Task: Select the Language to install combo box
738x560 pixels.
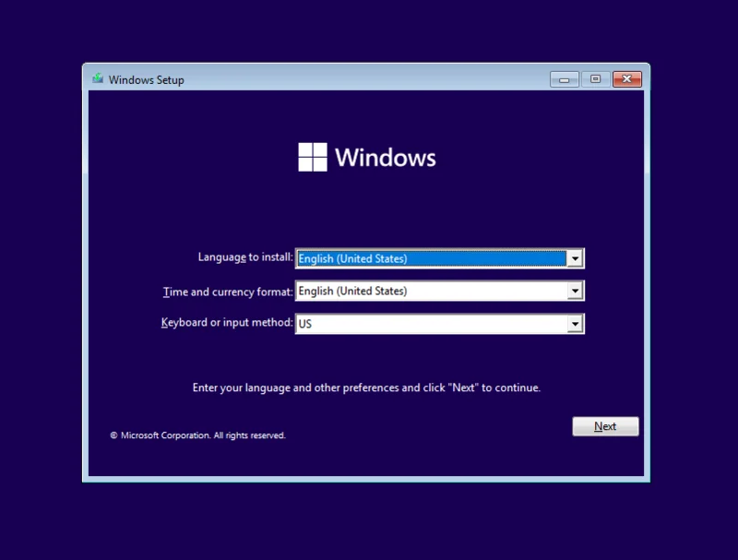Action: (434, 258)
